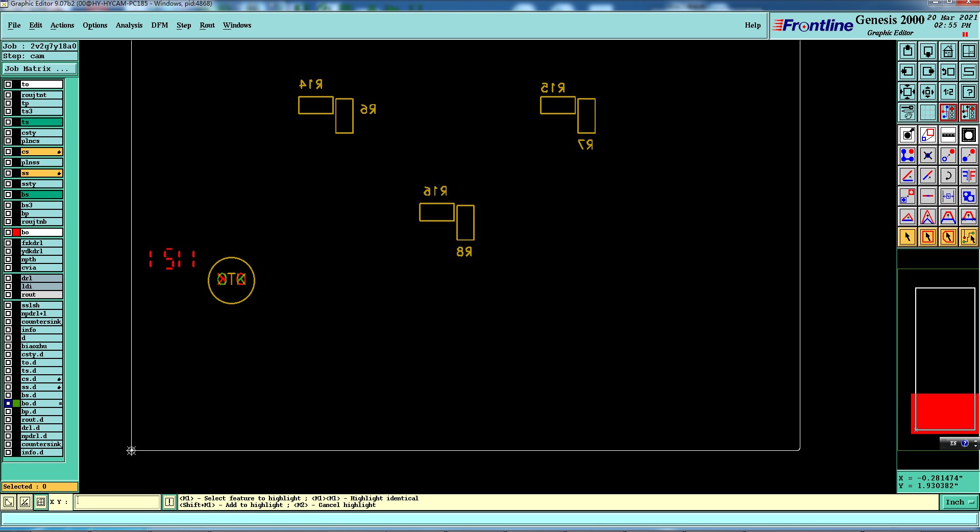Click the pan right arrow icon
The width and height of the screenshot is (980, 532).
click(x=928, y=71)
